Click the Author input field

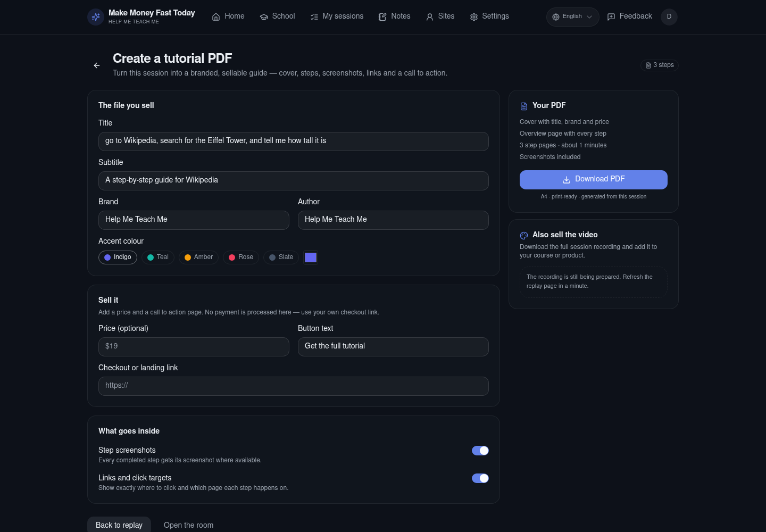(393, 220)
